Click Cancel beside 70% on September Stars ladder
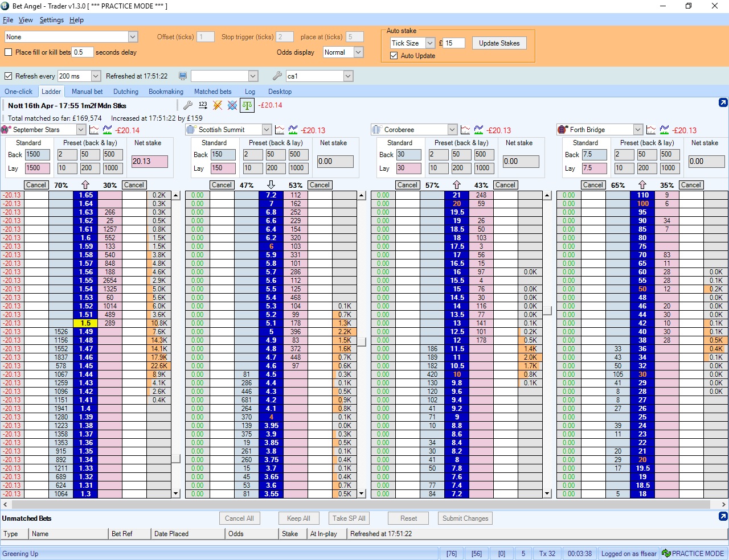729x560 pixels. (36, 185)
